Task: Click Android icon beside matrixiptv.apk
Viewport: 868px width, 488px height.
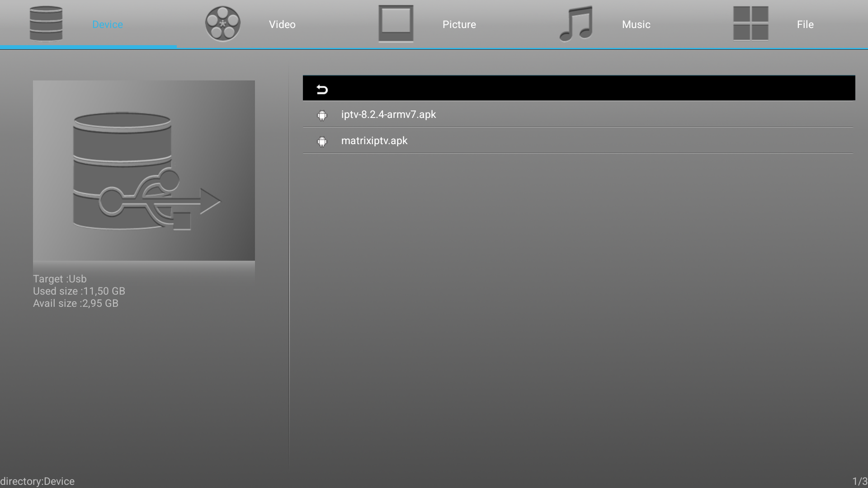Action: 322,142
